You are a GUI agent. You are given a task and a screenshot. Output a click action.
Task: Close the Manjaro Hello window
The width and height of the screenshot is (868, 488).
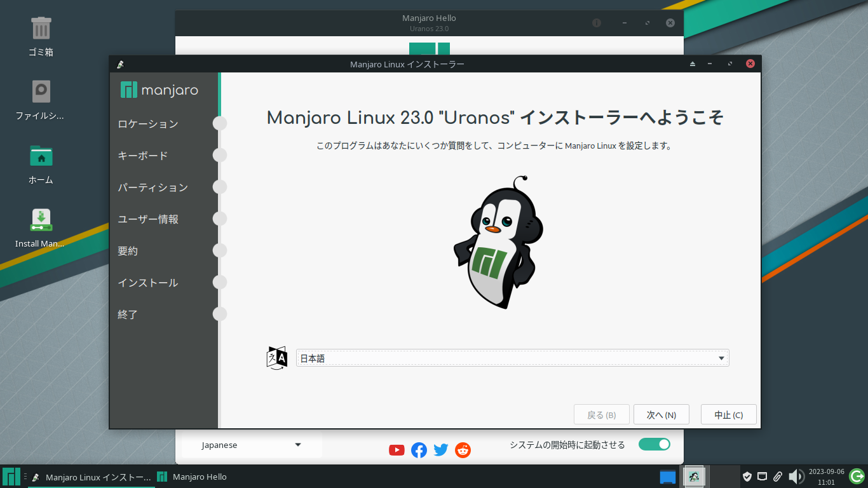[x=670, y=23]
